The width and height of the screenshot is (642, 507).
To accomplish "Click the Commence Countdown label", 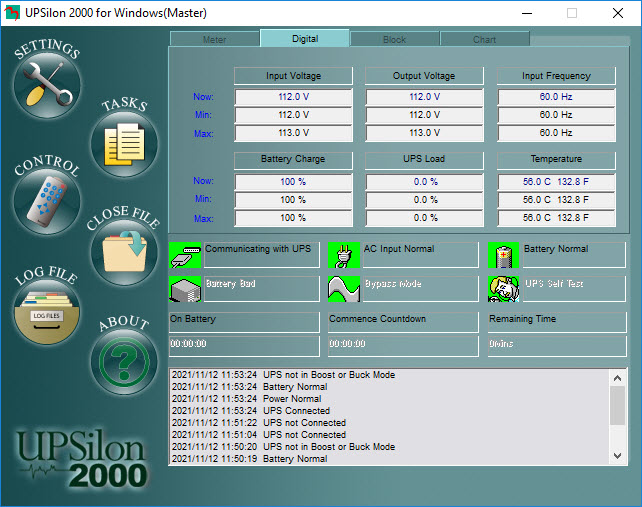I will pyautogui.click(x=403, y=322).
